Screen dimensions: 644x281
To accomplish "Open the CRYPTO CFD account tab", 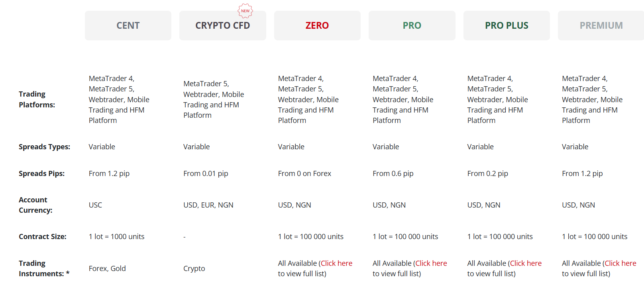I will 222,26.
